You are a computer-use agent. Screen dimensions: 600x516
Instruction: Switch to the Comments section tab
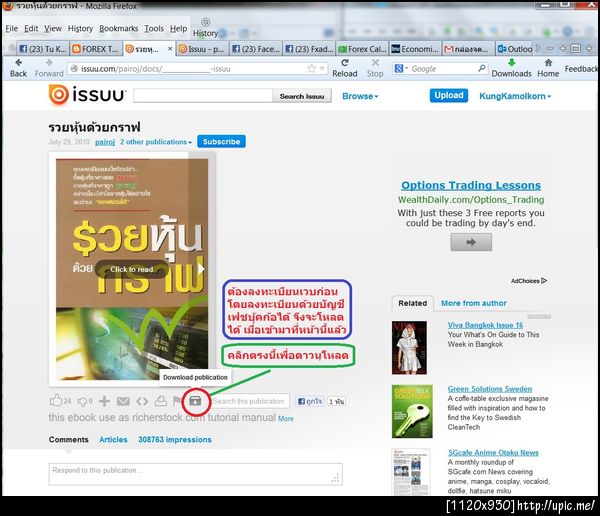point(68,439)
